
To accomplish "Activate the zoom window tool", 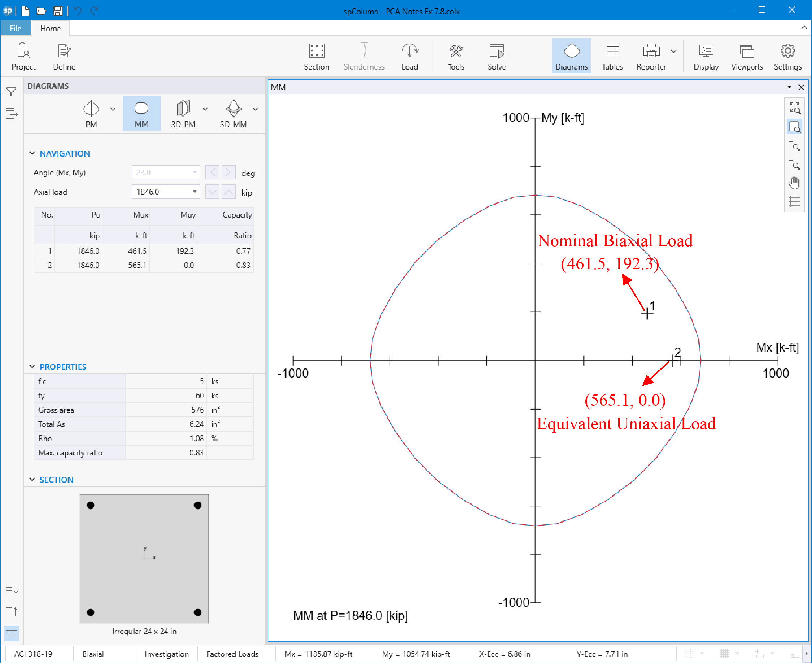I will (794, 127).
